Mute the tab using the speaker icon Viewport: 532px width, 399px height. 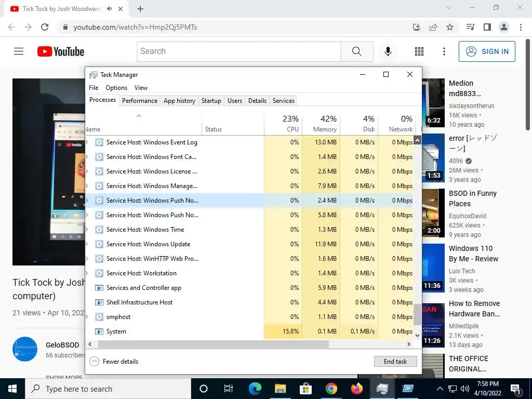(x=109, y=9)
